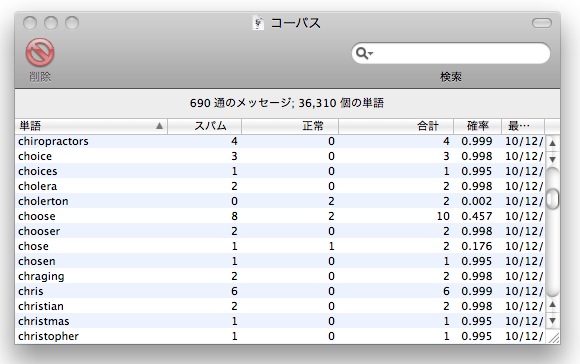Click the window resize grip corner
580x364 pixels.
[553, 337]
